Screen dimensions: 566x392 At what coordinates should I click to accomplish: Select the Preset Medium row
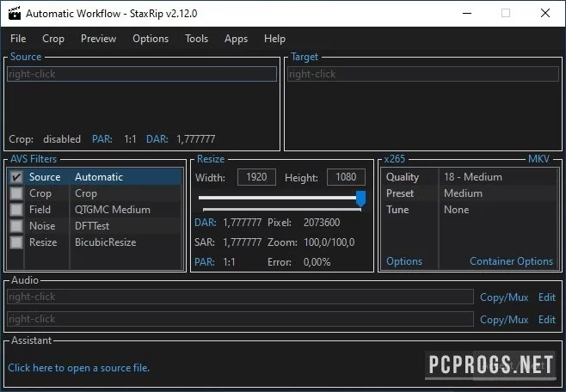point(470,193)
